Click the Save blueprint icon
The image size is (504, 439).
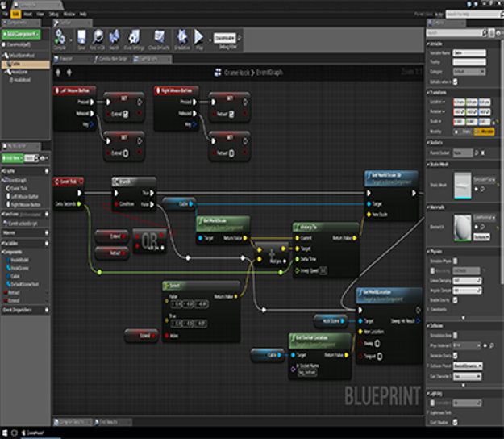[81, 38]
